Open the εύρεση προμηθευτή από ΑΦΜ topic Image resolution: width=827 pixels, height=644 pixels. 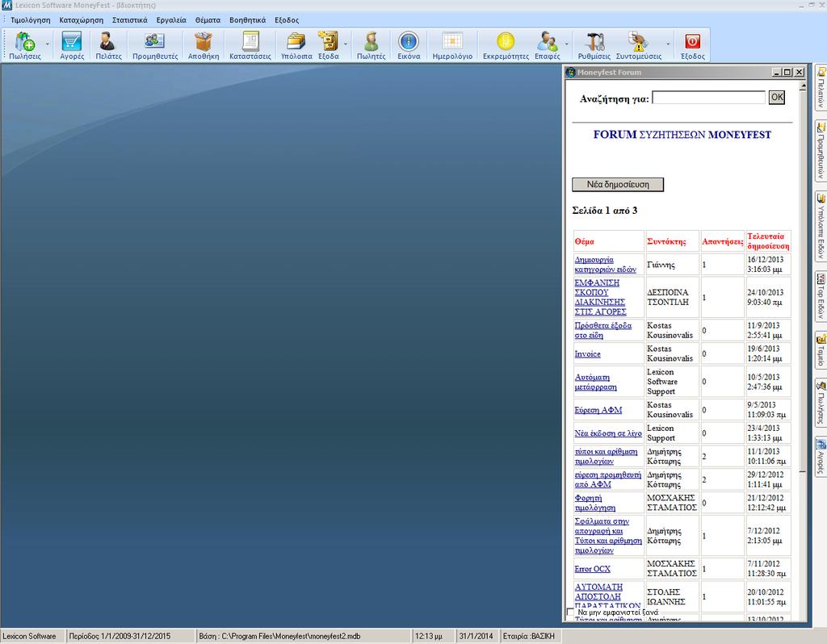(607, 479)
